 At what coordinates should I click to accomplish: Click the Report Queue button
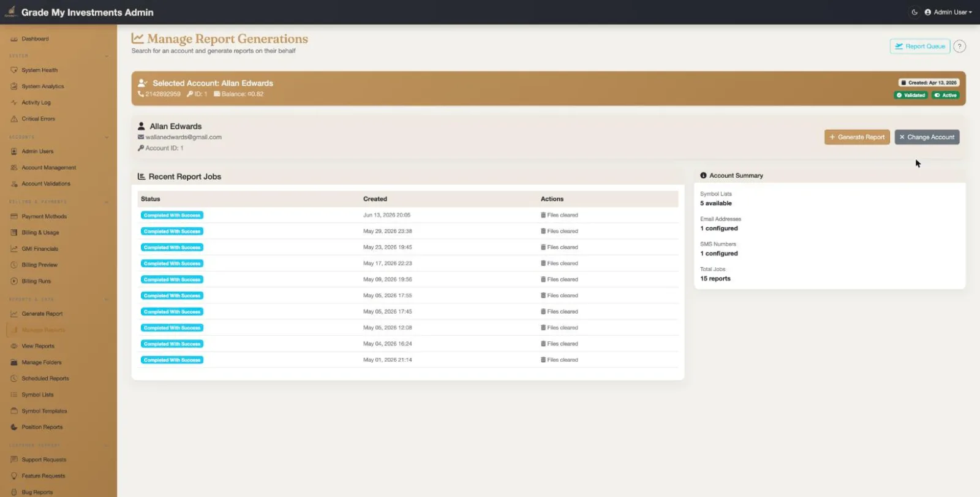click(x=920, y=47)
